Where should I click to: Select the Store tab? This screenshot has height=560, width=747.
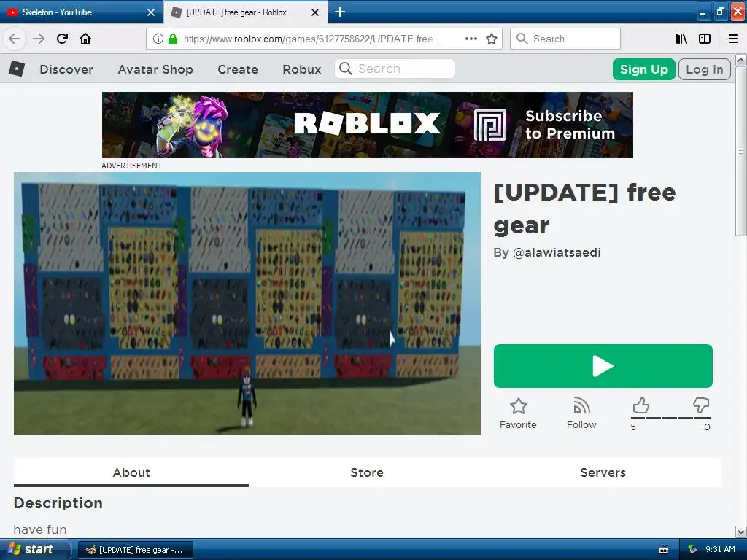point(367,472)
